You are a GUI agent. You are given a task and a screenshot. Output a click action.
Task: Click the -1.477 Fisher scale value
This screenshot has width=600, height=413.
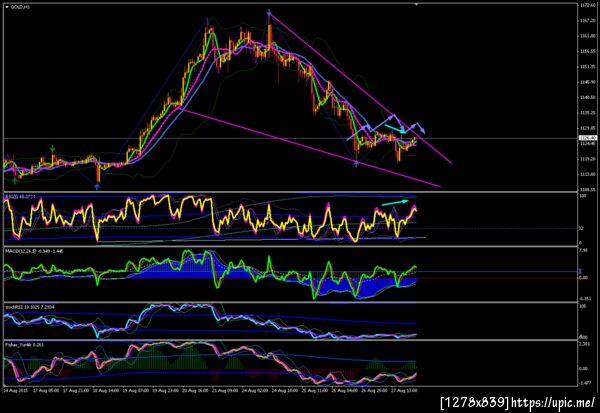click(x=585, y=383)
